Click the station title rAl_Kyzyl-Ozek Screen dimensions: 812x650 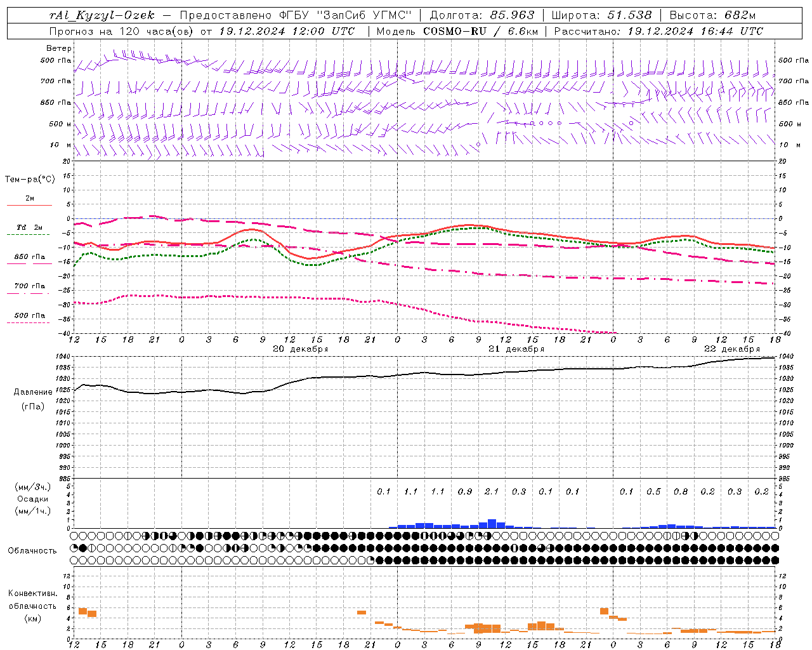point(101,15)
